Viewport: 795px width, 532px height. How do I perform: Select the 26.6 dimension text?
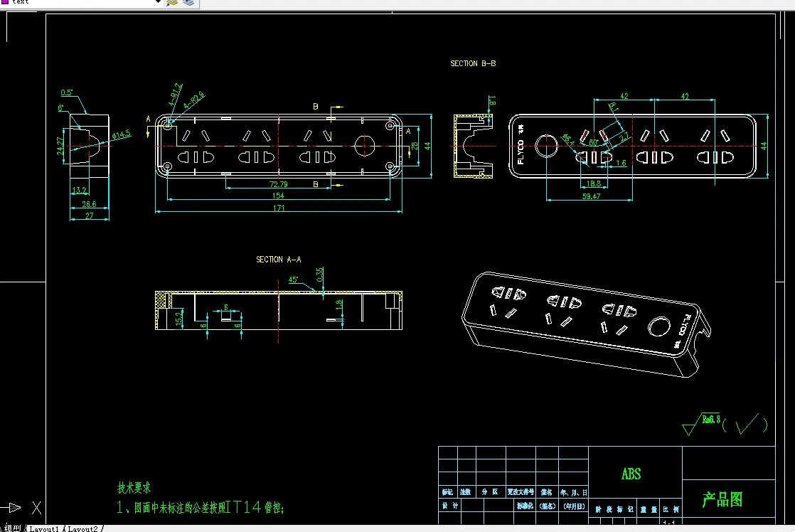click(x=89, y=204)
